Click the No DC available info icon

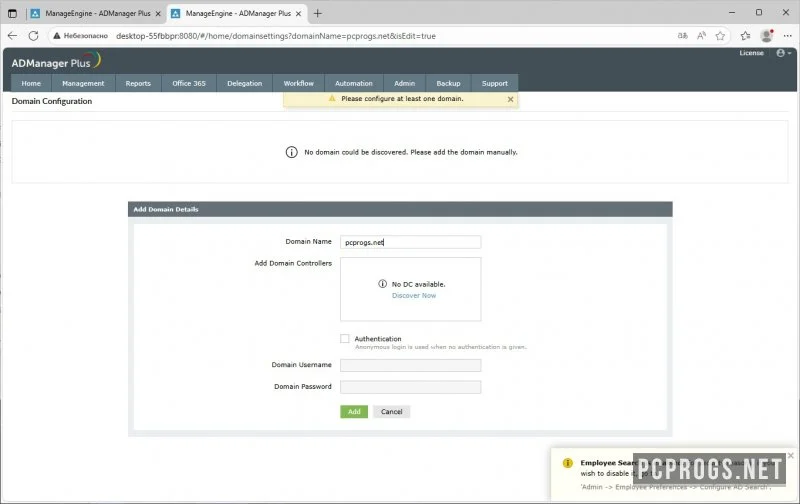pos(382,284)
